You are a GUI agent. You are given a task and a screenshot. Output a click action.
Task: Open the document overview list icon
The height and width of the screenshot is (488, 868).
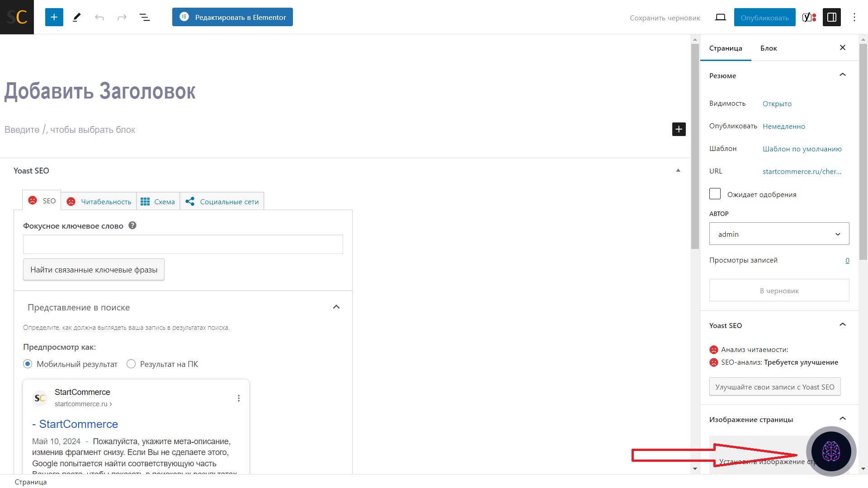pos(144,17)
